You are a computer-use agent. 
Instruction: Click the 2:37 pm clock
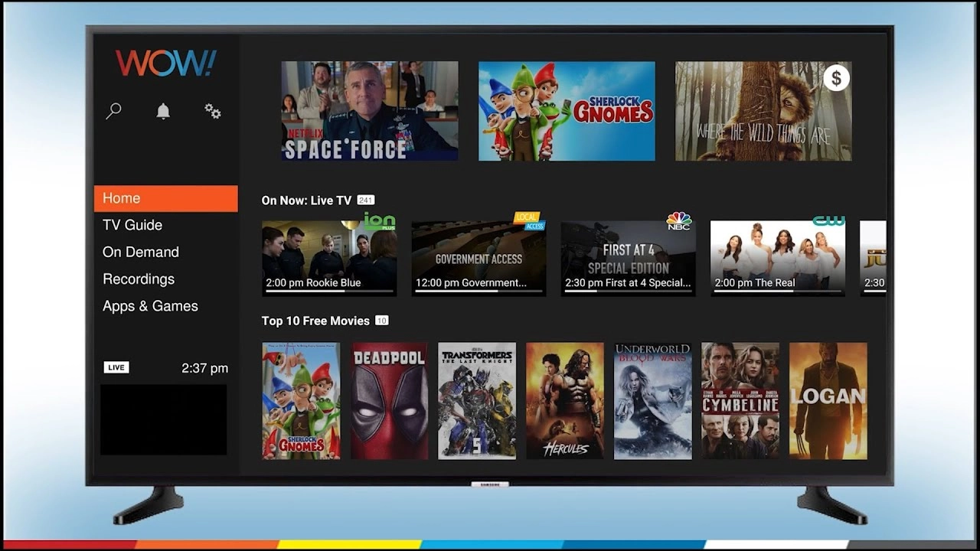(x=204, y=368)
